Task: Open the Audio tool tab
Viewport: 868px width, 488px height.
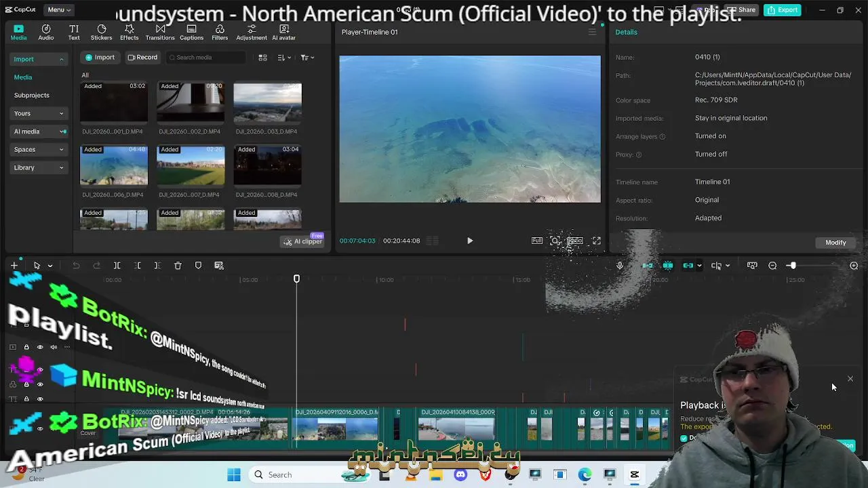Action: (x=46, y=33)
